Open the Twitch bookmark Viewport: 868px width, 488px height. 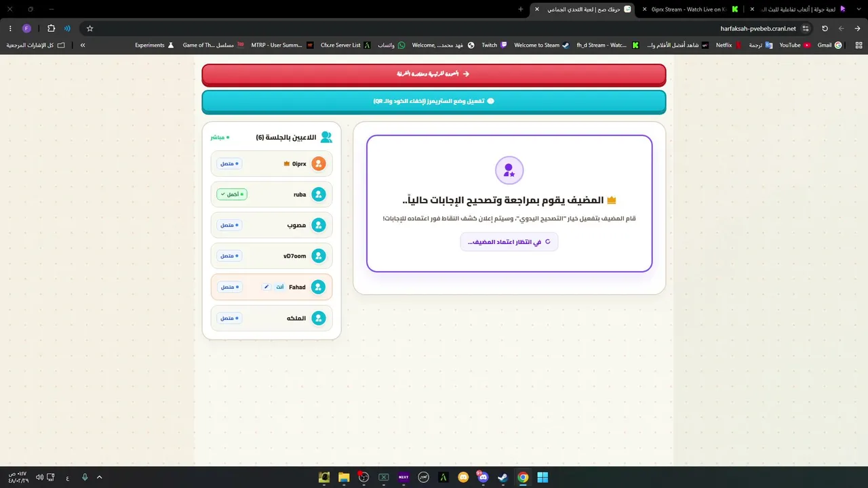[494, 45]
